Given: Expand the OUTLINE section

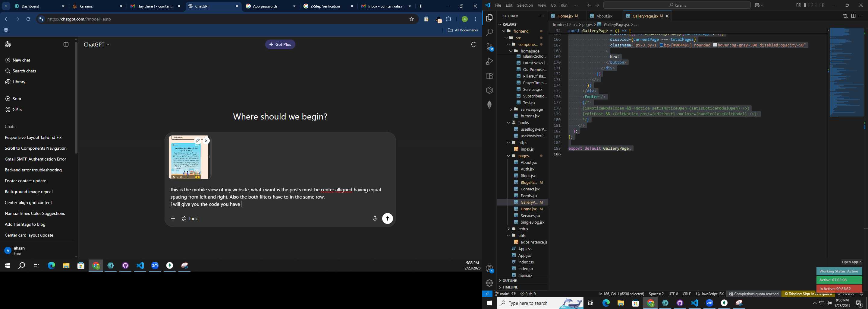Looking at the screenshot, I should coord(522,281).
